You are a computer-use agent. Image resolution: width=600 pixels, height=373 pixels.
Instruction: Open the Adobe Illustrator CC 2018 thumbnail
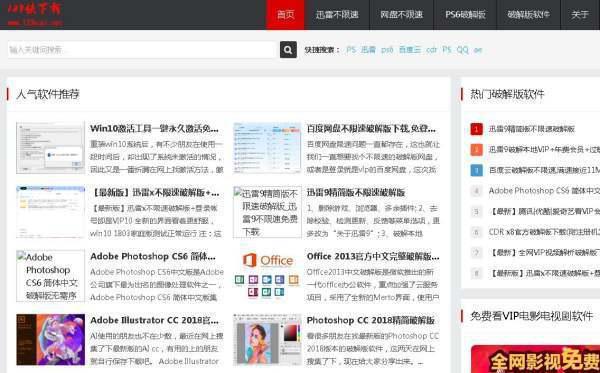51,340
